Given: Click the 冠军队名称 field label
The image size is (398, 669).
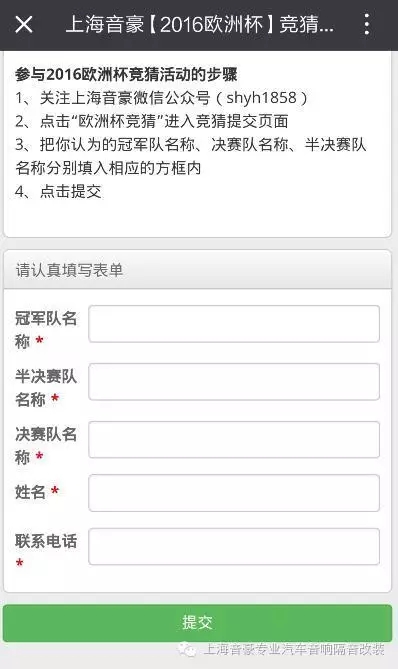Looking at the screenshot, I should [x=46, y=330].
